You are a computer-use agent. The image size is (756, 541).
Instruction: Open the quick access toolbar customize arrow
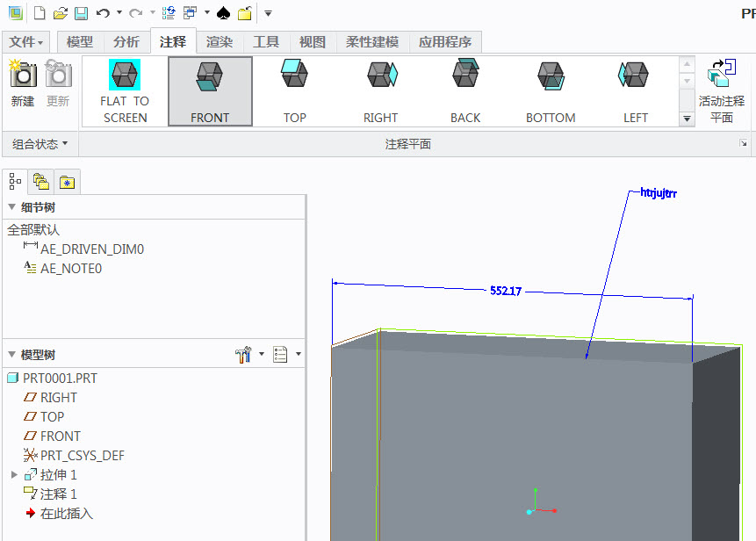(x=268, y=13)
